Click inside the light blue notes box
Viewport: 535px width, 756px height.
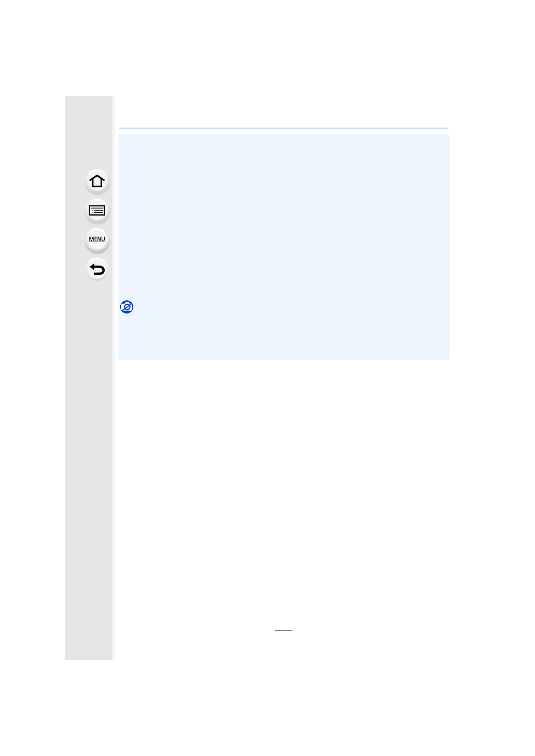(x=284, y=247)
